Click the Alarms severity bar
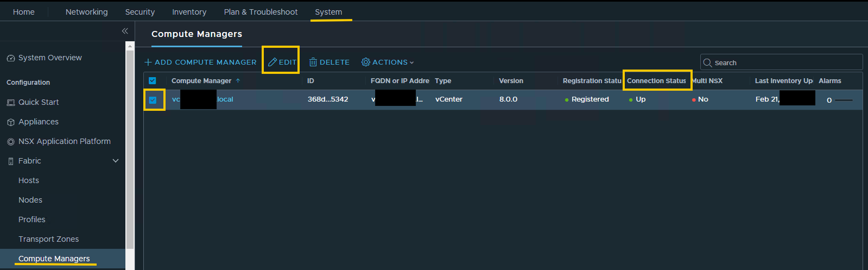The image size is (868, 270). [x=844, y=100]
